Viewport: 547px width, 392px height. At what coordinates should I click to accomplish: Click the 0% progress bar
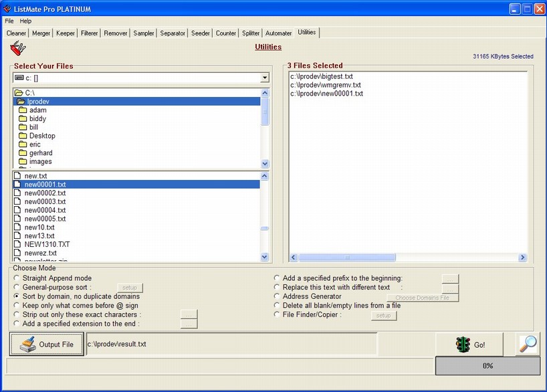click(x=487, y=366)
